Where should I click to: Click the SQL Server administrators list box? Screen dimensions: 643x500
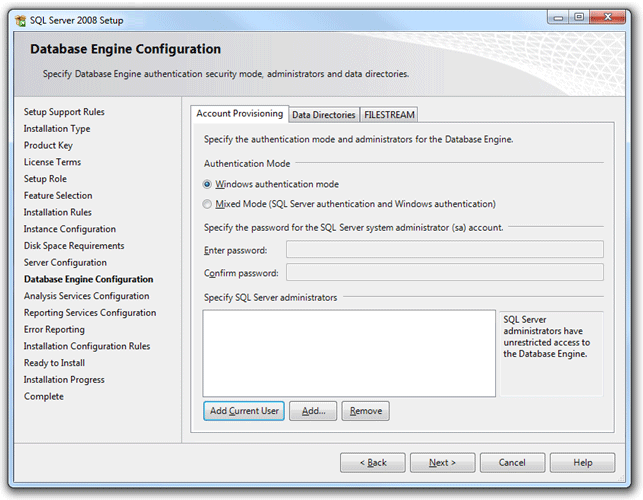[x=349, y=353]
